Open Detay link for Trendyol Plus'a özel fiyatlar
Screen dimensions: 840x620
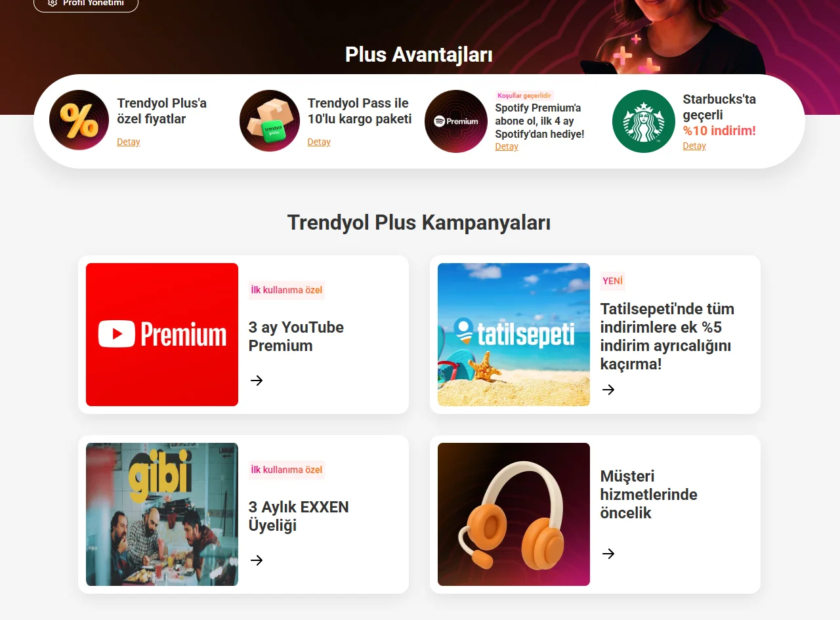tap(129, 142)
